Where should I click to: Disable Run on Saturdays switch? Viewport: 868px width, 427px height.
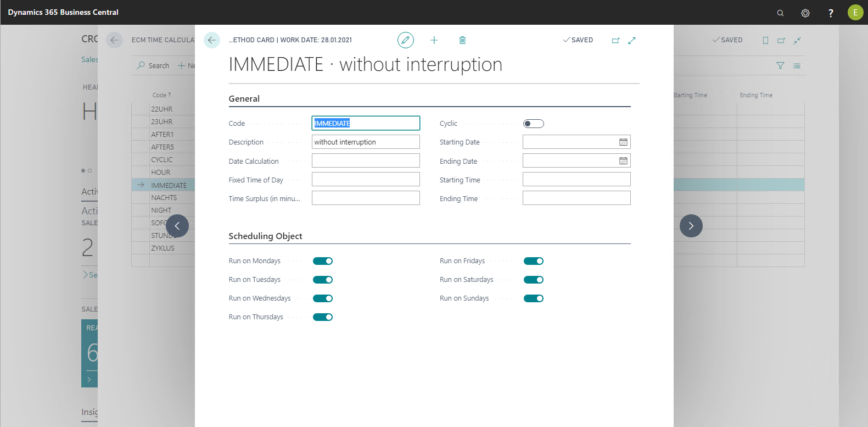tap(533, 280)
